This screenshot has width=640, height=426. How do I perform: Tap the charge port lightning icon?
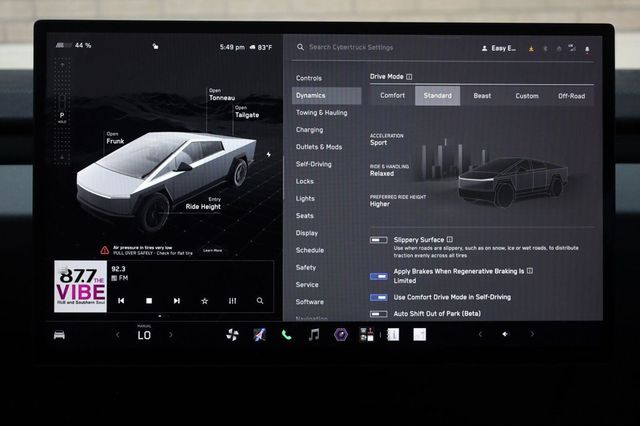(x=268, y=155)
